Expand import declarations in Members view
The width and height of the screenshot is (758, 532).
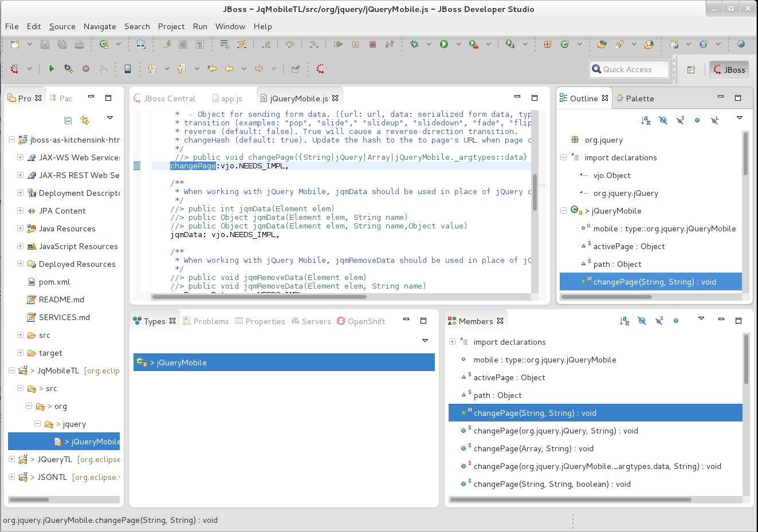click(x=452, y=341)
